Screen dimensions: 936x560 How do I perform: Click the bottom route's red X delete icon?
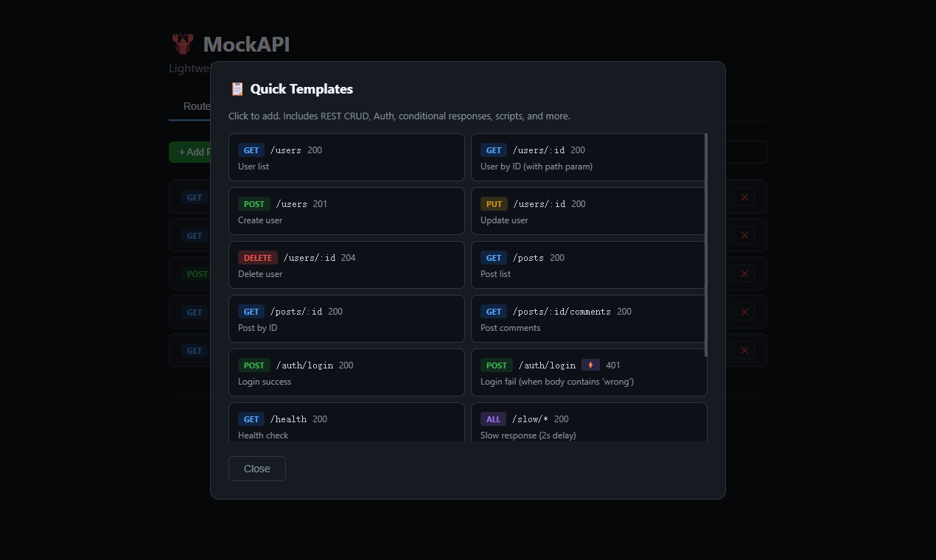click(x=744, y=350)
